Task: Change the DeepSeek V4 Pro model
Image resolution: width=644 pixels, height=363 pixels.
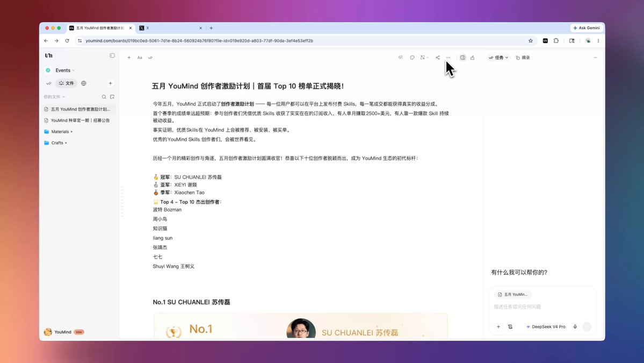Action: point(546,327)
